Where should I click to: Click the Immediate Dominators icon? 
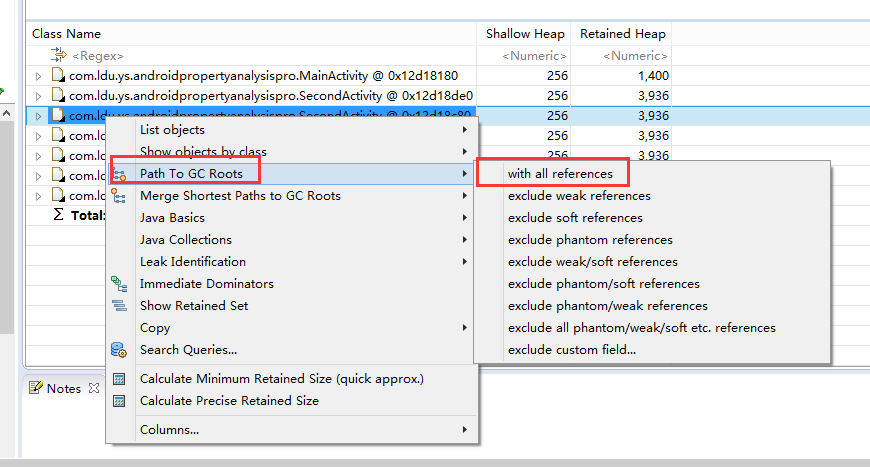pos(119,284)
